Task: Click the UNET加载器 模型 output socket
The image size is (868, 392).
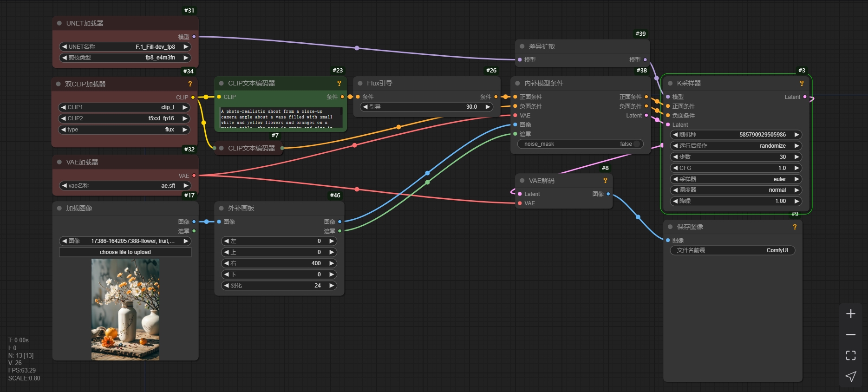Action: click(194, 37)
